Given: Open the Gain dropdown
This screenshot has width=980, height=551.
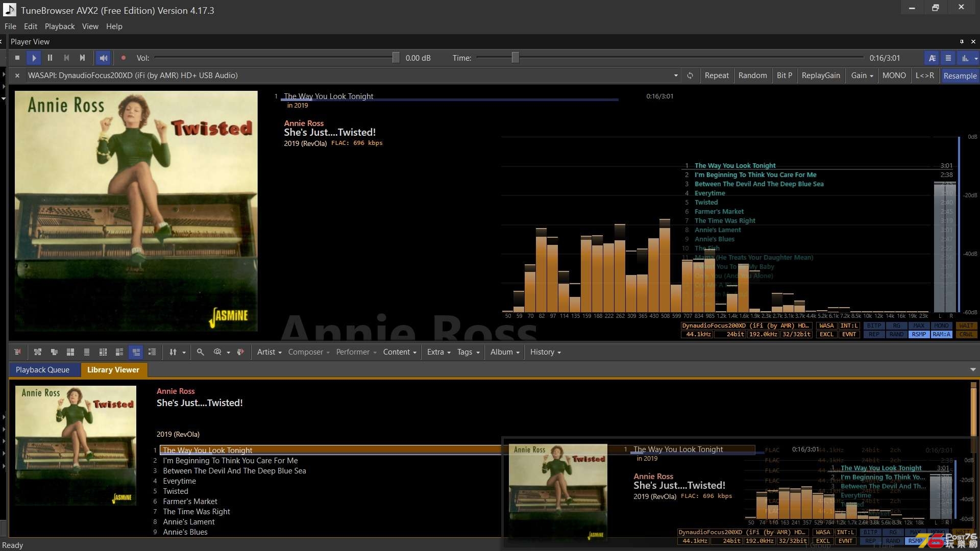Looking at the screenshot, I should coord(862,76).
